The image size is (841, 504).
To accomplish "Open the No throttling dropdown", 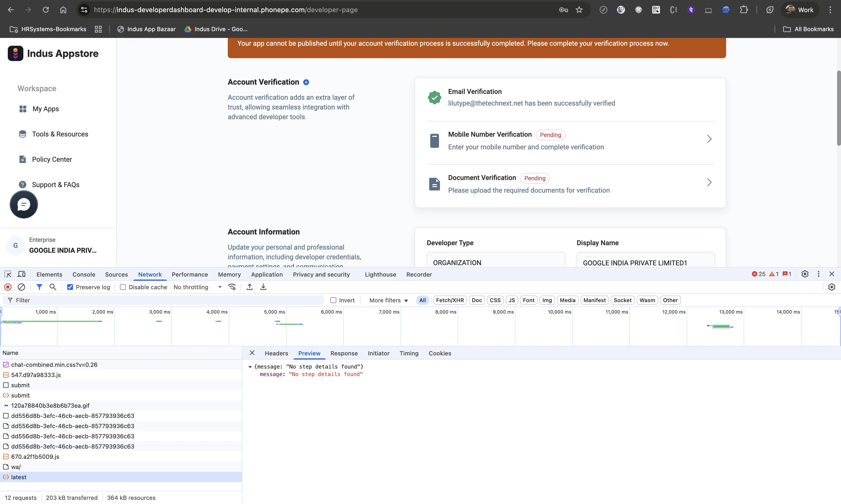I will (197, 287).
